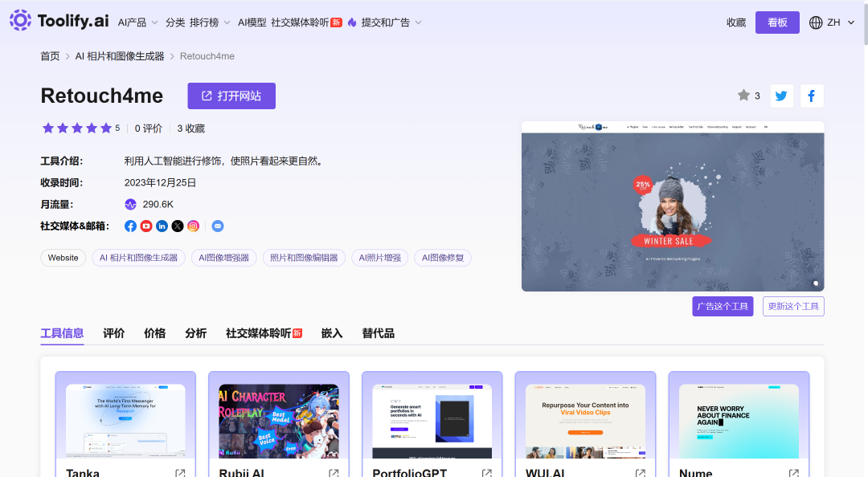Click the 290.6K monthly traffic value
Viewport: 868px width, 477px height.
point(158,204)
